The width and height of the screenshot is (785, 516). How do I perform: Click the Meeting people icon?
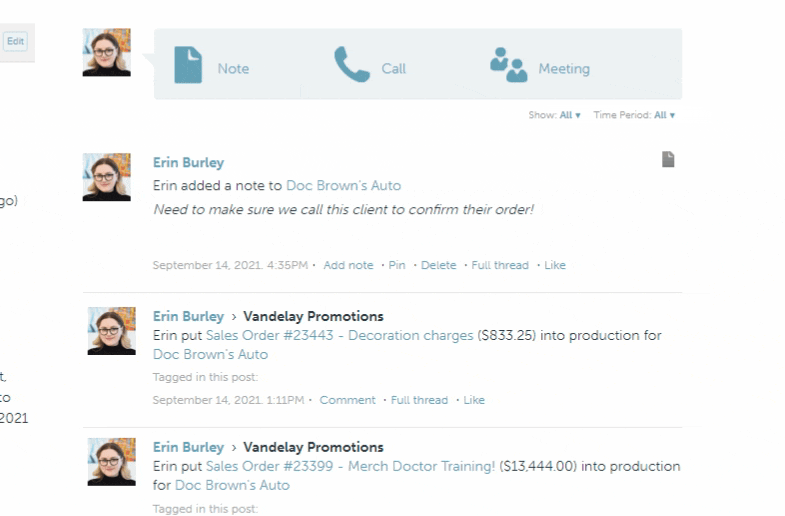[508, 65]
